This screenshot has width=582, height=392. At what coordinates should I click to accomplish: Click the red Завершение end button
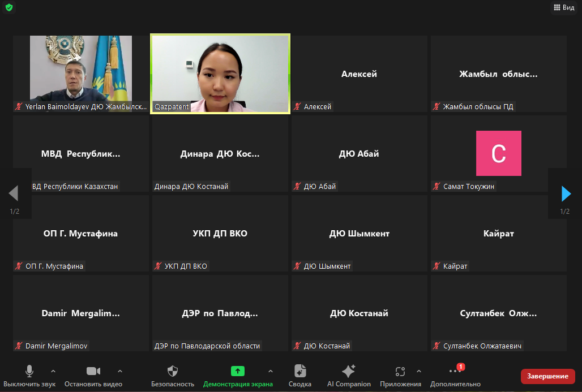pos(547,376)
